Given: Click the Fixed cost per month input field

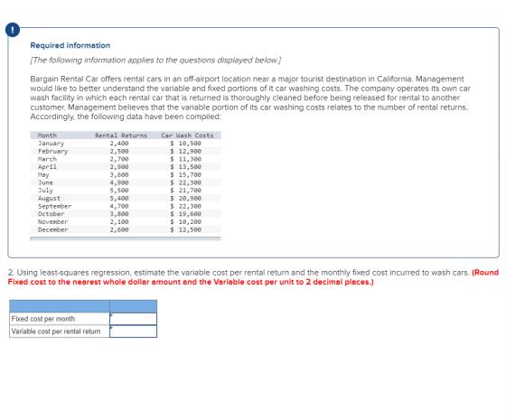Looking at the screenshot, I should [134, 319].
